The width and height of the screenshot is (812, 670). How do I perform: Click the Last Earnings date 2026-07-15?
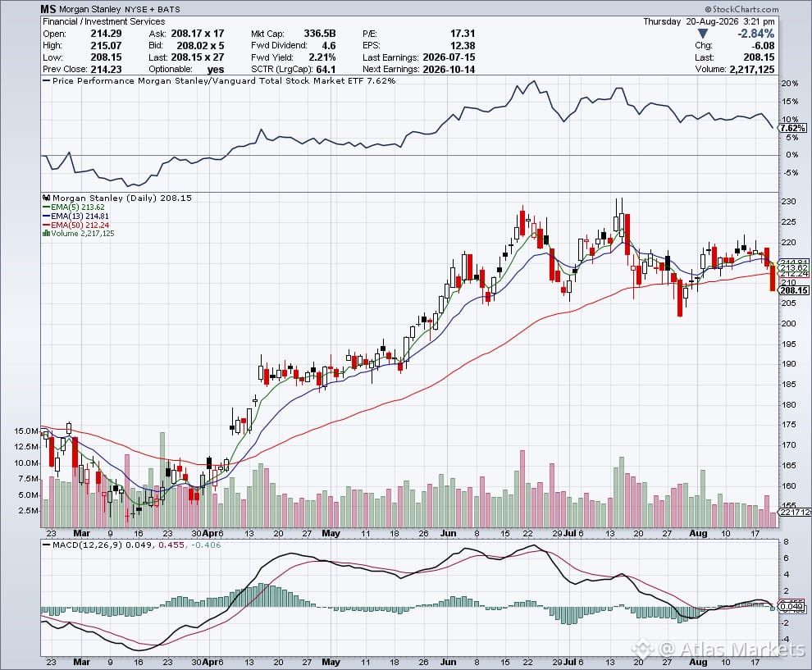pyautogui.click(x=449, y=57)
